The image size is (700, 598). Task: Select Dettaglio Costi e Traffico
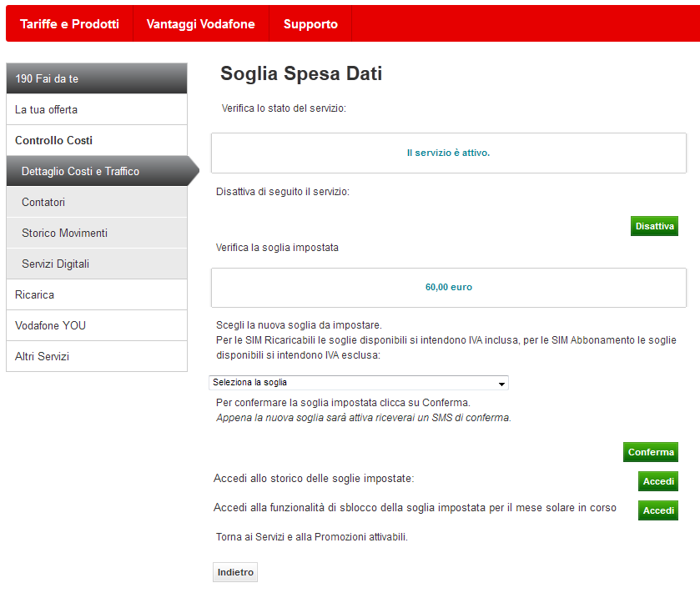[96, 171]
